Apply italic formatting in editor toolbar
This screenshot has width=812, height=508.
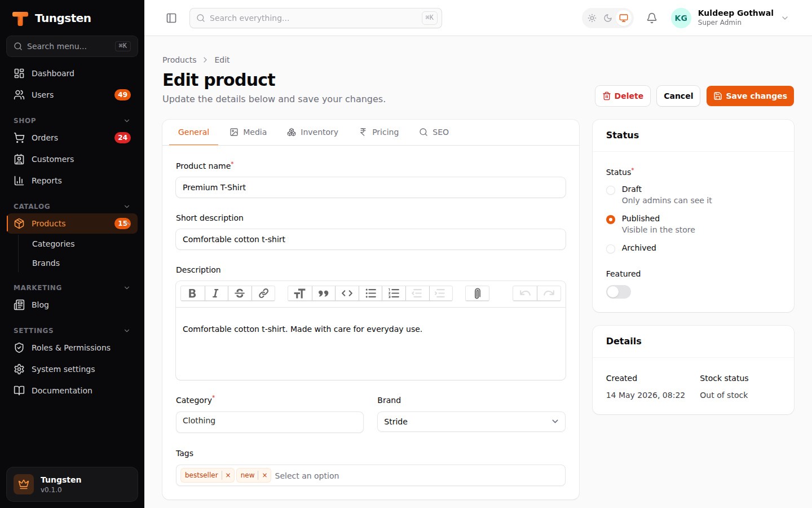(x=216, y=294)
